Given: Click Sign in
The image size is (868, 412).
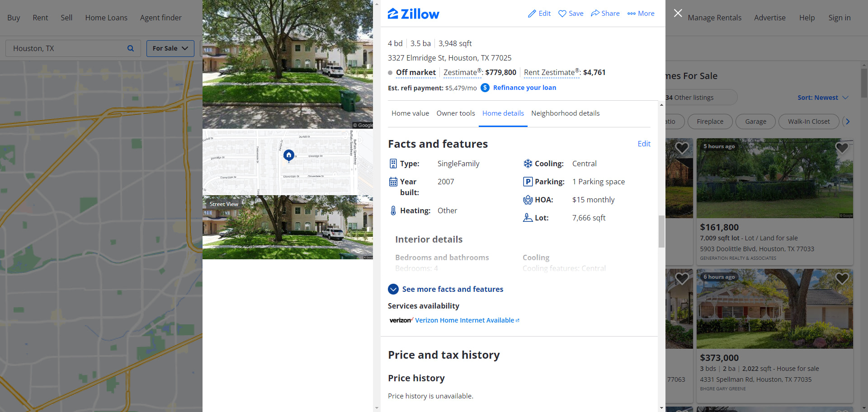Looking at the screenshot, I should coord(840,18).
